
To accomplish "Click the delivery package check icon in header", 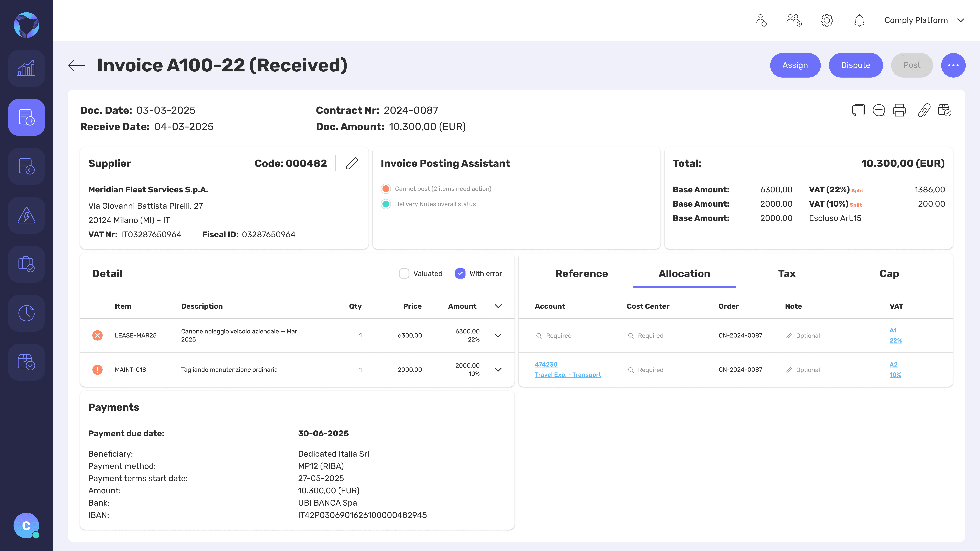I will pyautogui.click(x=945, y=110).
